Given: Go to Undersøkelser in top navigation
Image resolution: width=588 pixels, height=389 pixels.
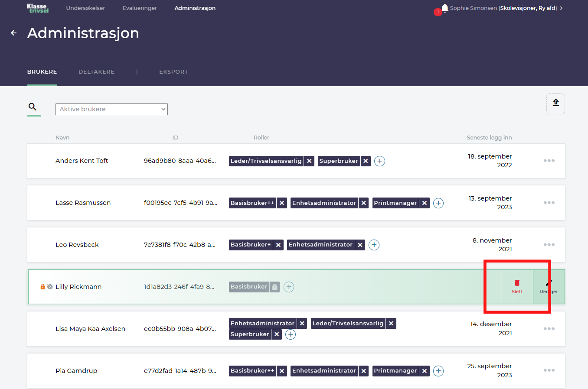Looking at the screenshot, I should click(x=85, y=8).
